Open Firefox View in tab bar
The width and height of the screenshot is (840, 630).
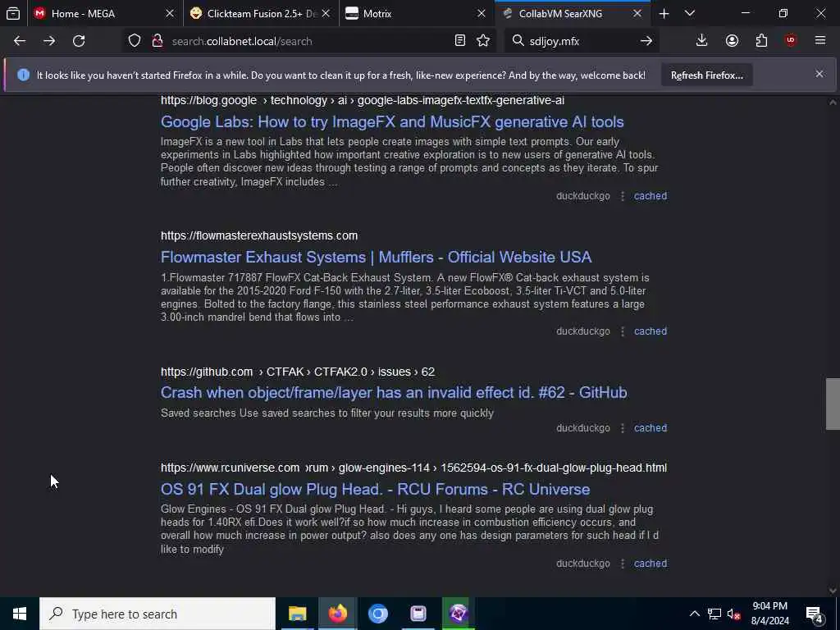(13, 13)
